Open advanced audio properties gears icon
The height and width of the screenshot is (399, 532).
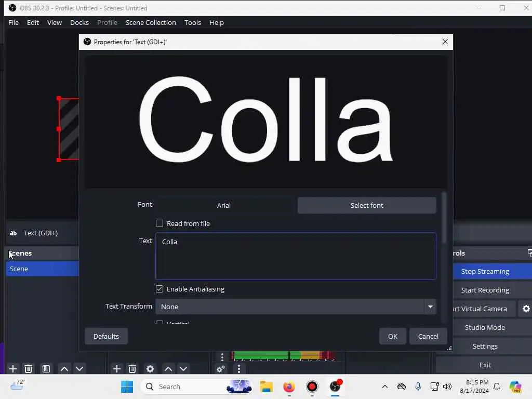click(220, 369)
